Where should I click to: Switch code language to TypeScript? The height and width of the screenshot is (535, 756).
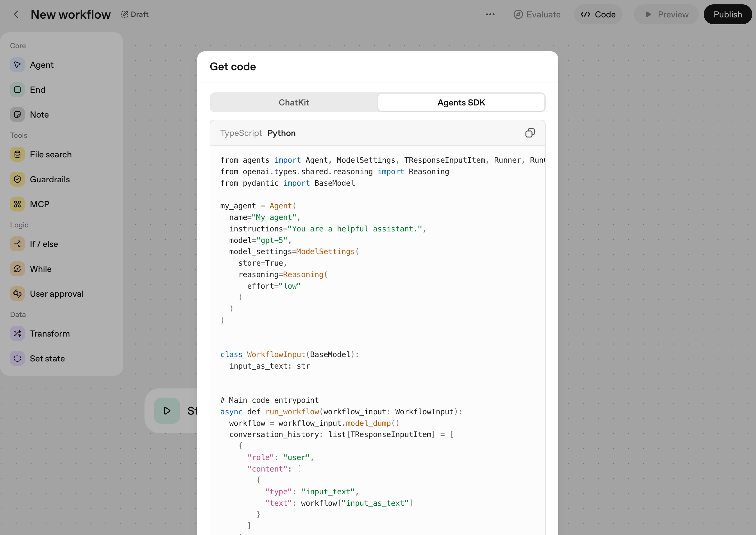click(x=241, y=133)
